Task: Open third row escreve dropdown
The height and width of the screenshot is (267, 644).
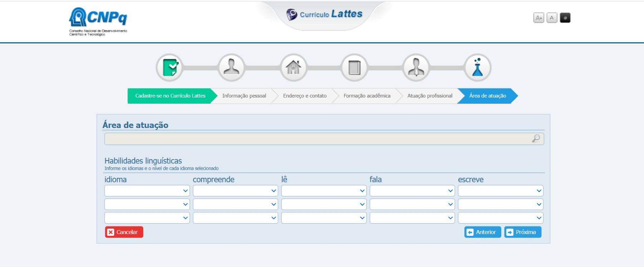Action: point(501,218)
